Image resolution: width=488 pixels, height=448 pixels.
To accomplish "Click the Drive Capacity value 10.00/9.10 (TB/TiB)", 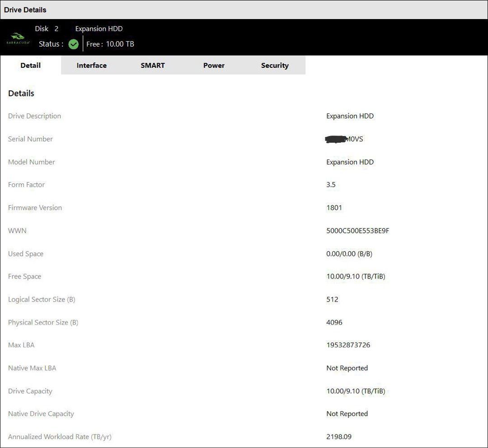I will [x=356, y=391].
